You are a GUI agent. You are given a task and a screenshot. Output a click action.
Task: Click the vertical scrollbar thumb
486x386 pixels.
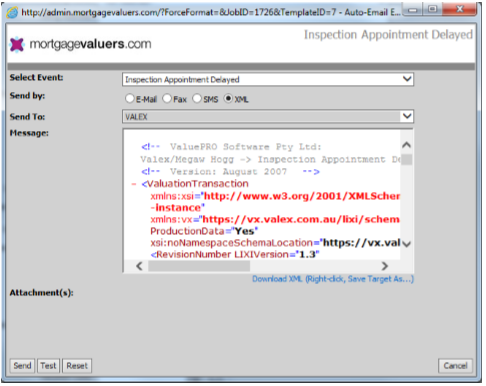[406, 160]
